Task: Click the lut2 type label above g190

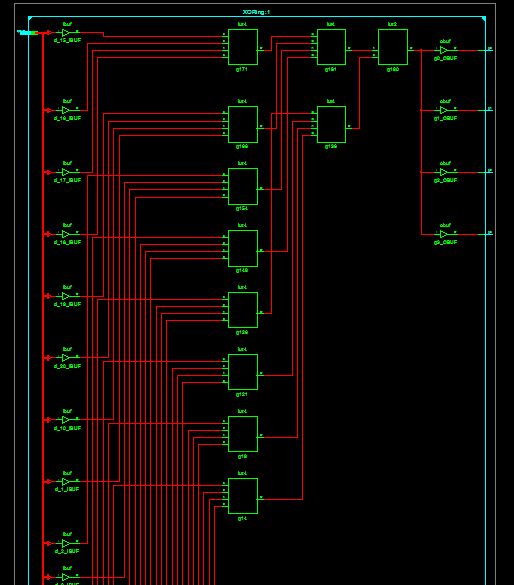Action: click(392, 24)
